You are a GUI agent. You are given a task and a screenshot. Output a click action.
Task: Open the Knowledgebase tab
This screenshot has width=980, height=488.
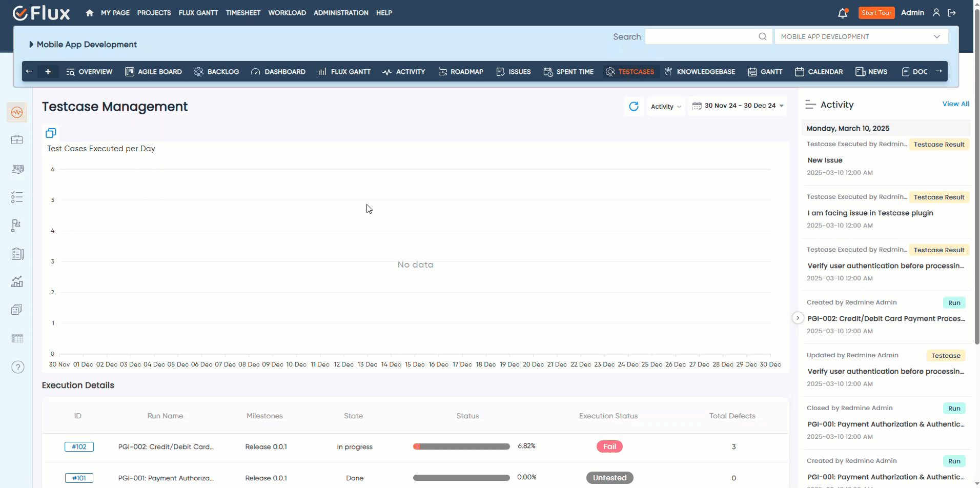coord(700,72)
